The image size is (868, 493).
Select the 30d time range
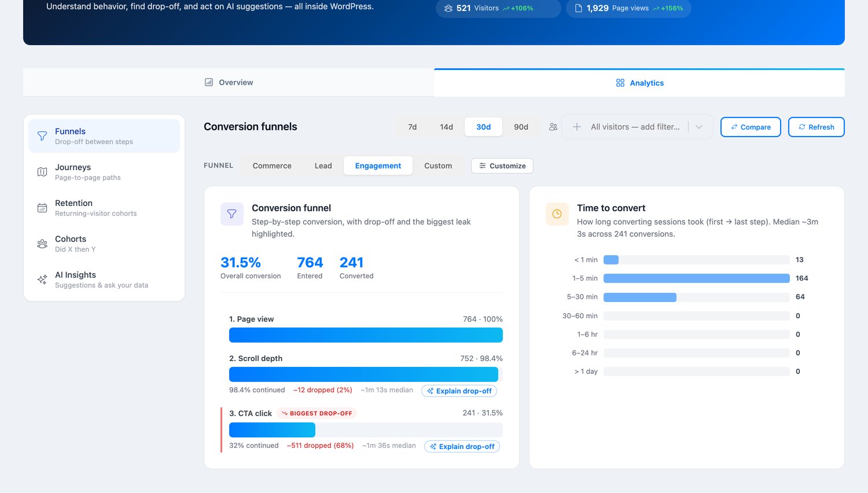(x=484, y=127)
